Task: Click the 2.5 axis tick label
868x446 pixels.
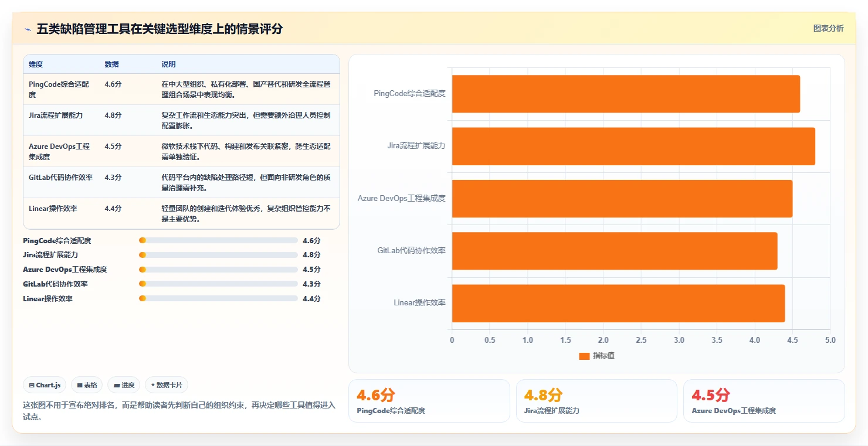Action: tap(641, 340)
